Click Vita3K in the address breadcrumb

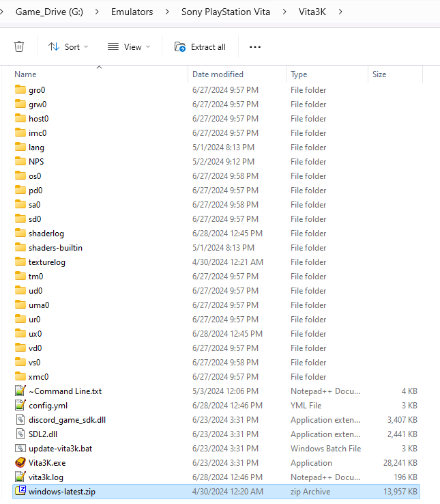pos(312,12)
